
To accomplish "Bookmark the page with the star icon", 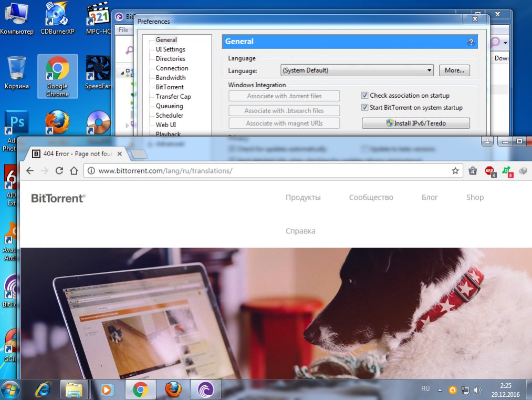I will coord(455,171).
